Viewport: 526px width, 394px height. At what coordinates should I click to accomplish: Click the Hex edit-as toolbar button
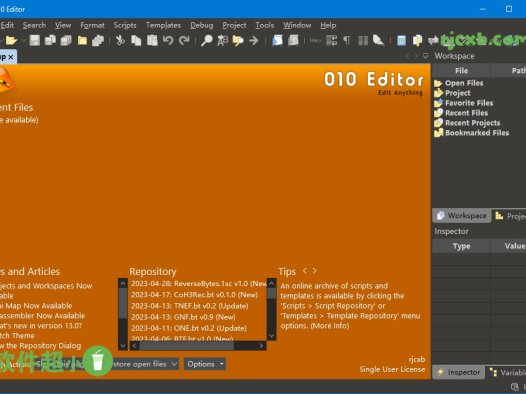click(x=315, y=40)
